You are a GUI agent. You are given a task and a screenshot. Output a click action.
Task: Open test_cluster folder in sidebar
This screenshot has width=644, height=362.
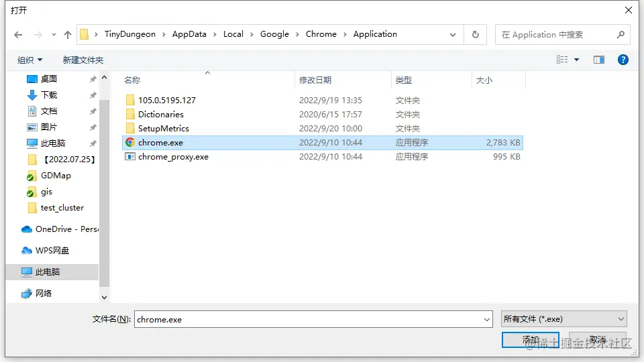tap(62, 208)
